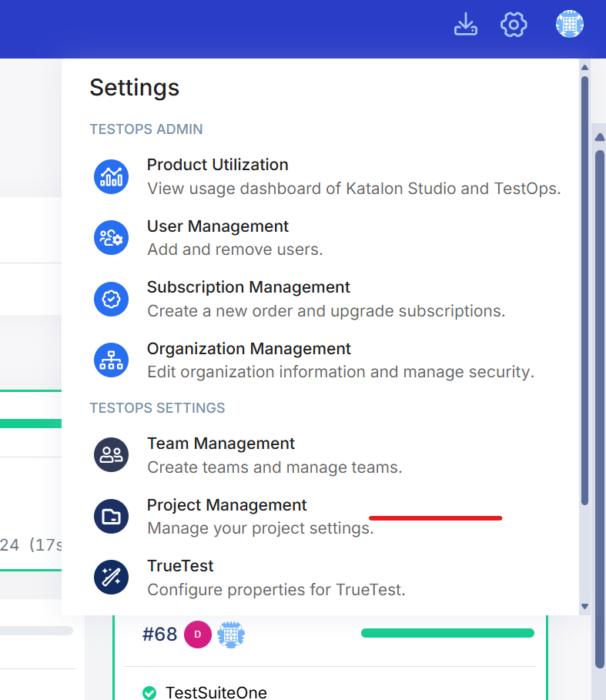Click the TrueTest magic wand icon
Image resolution: width=606 pixels, height=700 pixels.
pyautogui.click(x=111, y=577)
